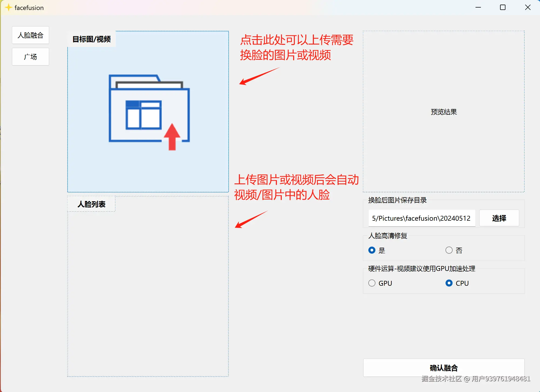Screen dimensions: 540x392
Task: Choose CPU hardware option
Action: point(449,283)
